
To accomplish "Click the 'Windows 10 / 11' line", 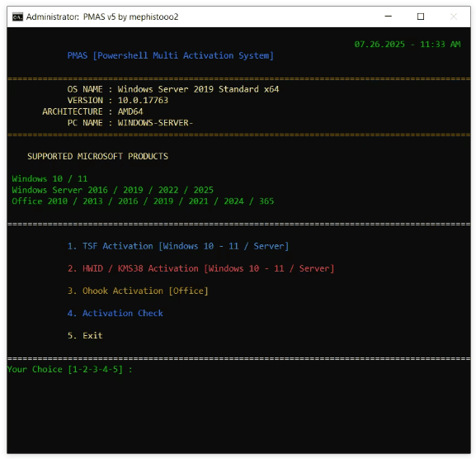I will point(49,178).
